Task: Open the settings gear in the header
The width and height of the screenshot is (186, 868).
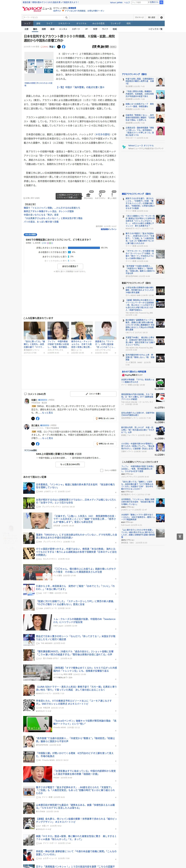Action: tap(161, 18)
